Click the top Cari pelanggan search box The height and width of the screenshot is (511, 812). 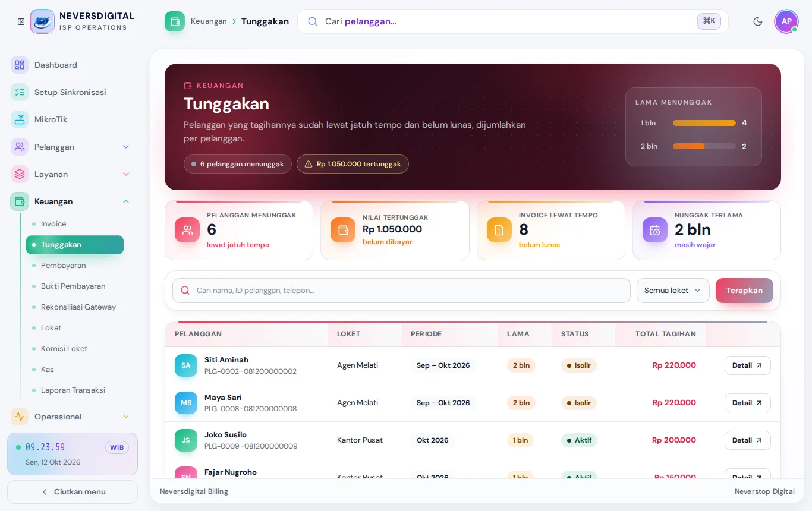coord(513,21)
